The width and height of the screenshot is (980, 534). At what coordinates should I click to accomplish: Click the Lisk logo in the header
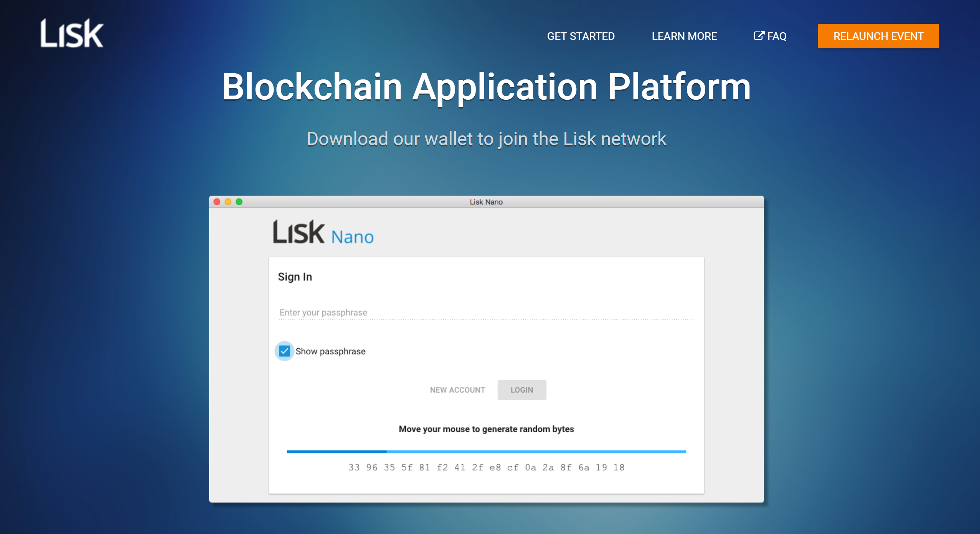[x=72, y=33]
